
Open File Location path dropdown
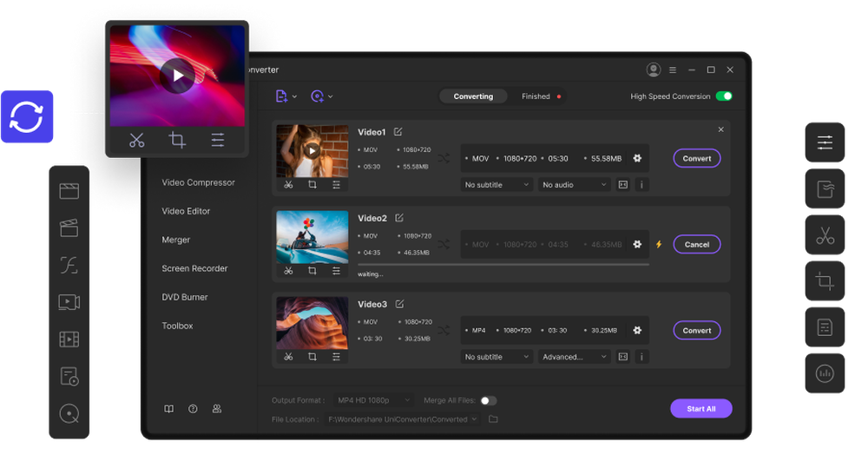pos(403,419)
